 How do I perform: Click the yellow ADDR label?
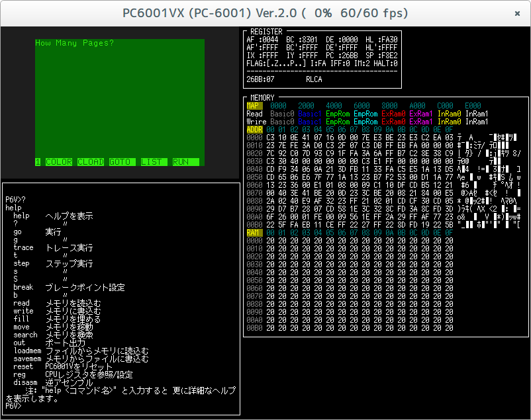(255, 130)
